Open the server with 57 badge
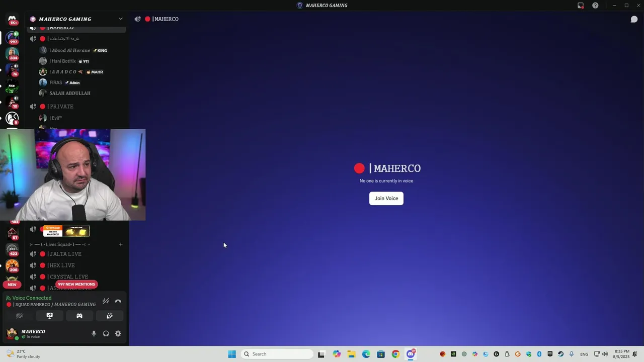Screen dimensions: 644x362 point(12,233)
